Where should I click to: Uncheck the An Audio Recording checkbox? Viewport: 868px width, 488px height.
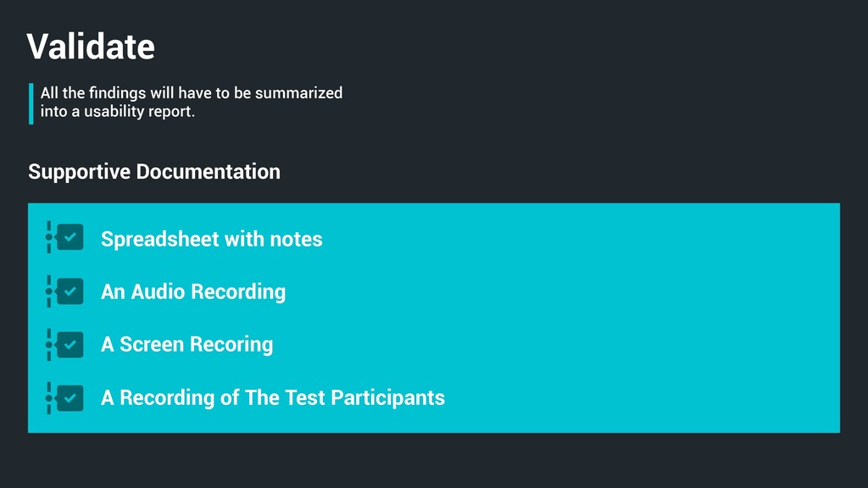[70, 291]
